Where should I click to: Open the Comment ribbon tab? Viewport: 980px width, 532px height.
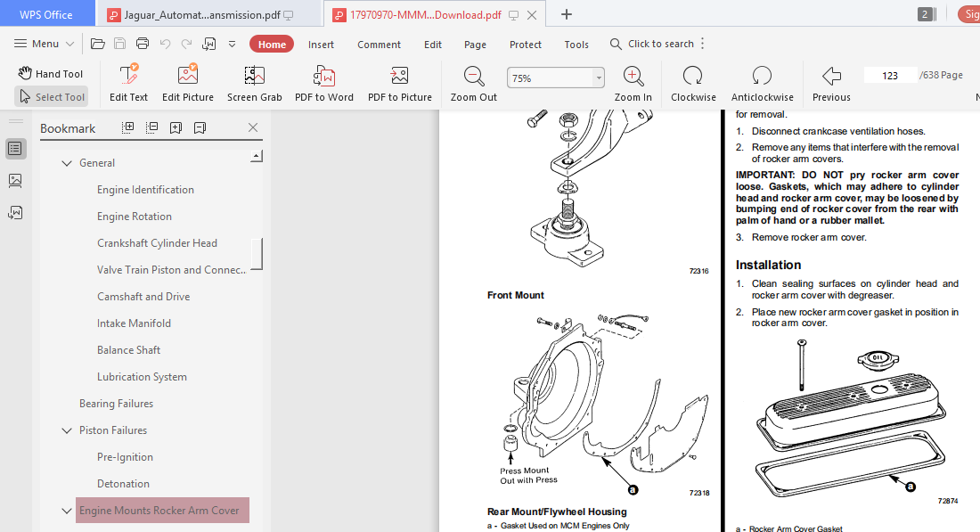pos(379,45)
